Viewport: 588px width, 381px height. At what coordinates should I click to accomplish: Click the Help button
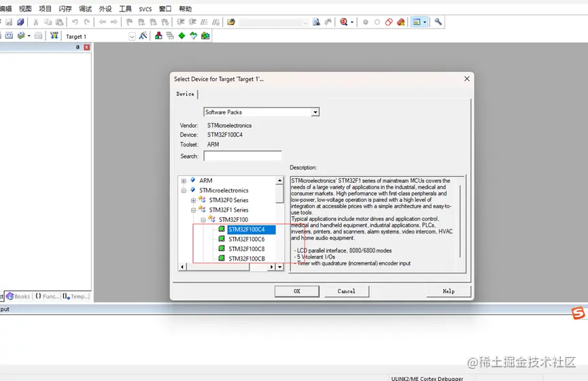click(x=449, y=291)
